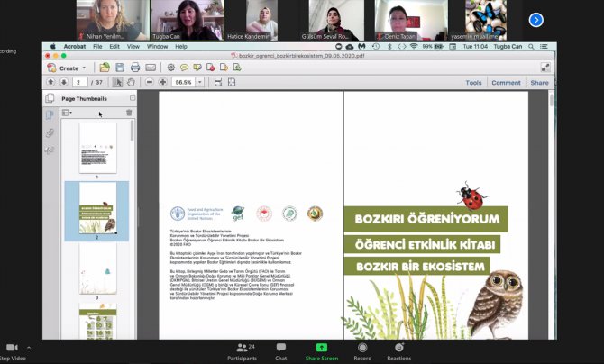Delete selected thumbnail with trash icon
The width and height of the screenshot is (604, 364).
tap(128, 113)
